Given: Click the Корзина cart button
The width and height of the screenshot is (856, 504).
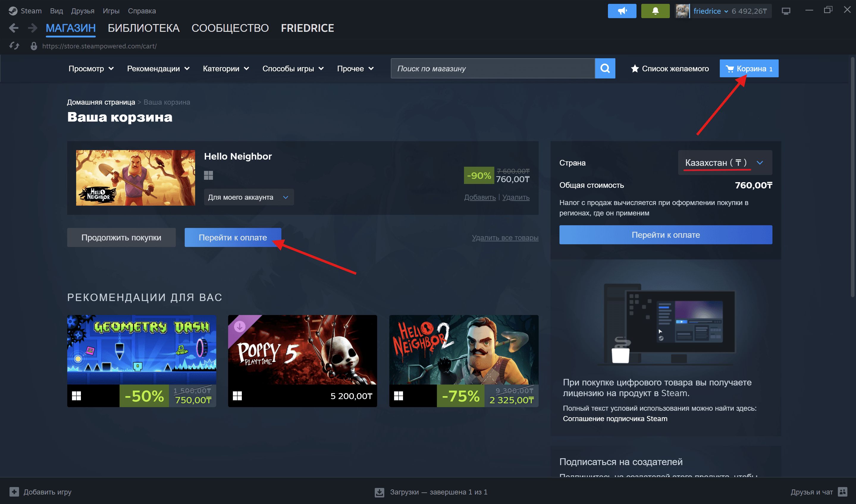Looking at the screenshot, I should [x=749, y=68].
